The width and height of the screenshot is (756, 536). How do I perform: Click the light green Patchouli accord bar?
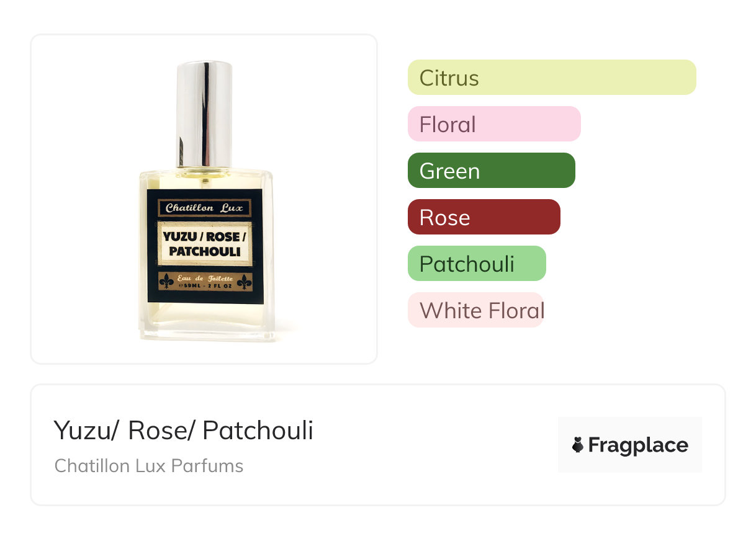point(477,264)
